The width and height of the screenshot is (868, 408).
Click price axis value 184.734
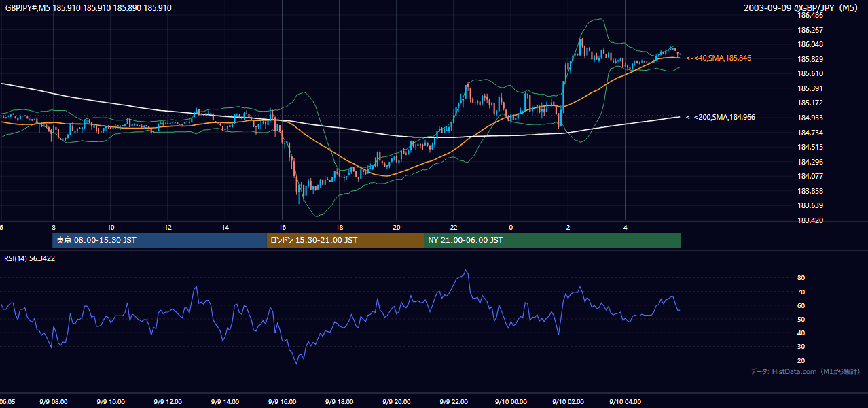pyautogui.click(x=810, y=132)
